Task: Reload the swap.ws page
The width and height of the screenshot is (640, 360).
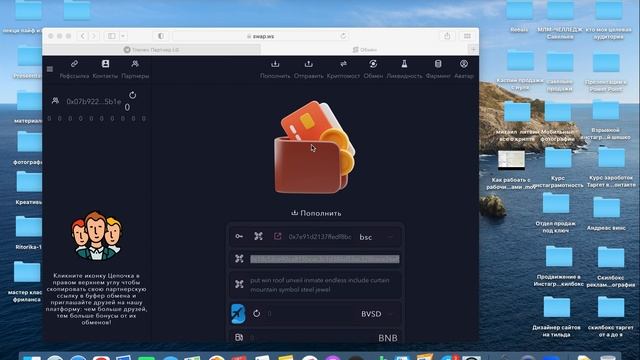Action: [x=343, y=36]
